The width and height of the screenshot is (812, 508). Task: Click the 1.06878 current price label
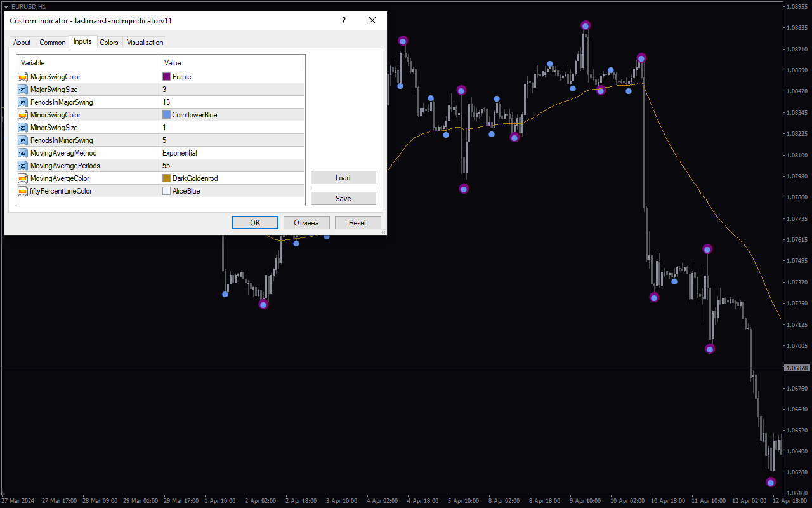pos(797,368)
